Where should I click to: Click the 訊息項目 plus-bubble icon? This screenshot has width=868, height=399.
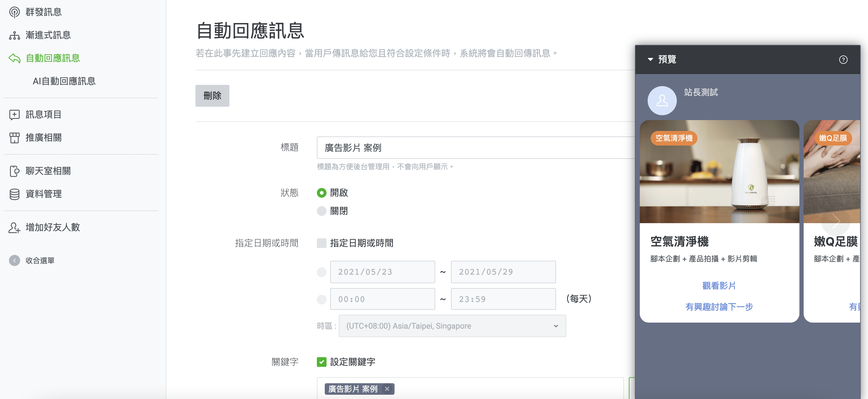tap(14, 115)
